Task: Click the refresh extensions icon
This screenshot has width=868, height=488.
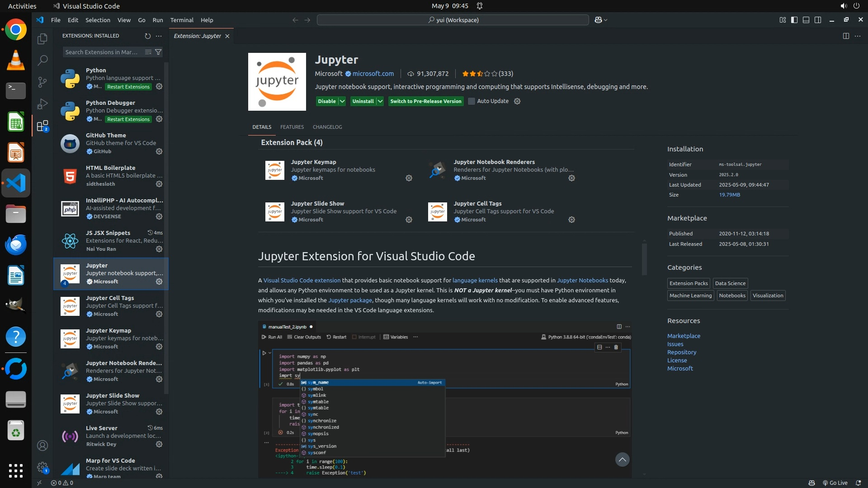Action: coord(147,36)
